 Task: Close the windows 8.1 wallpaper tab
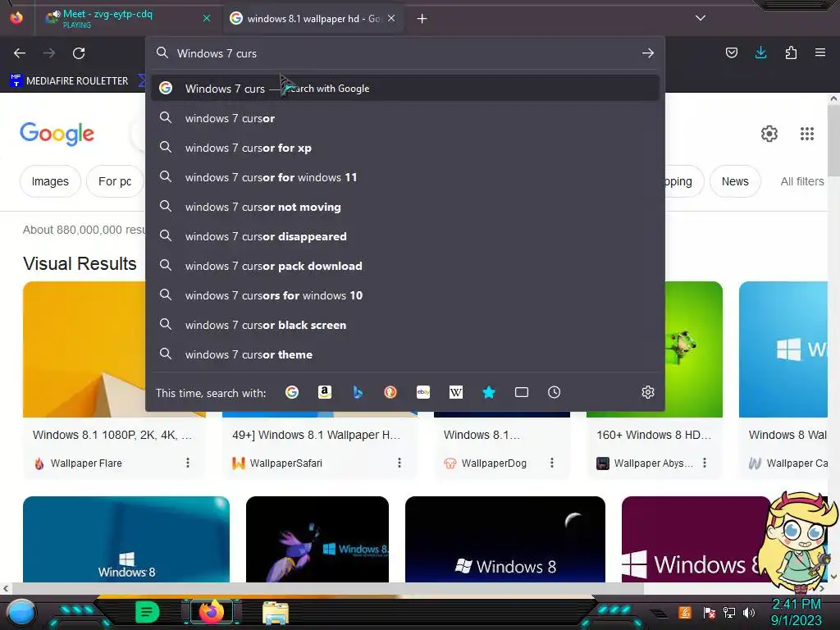tap(391, 19)
